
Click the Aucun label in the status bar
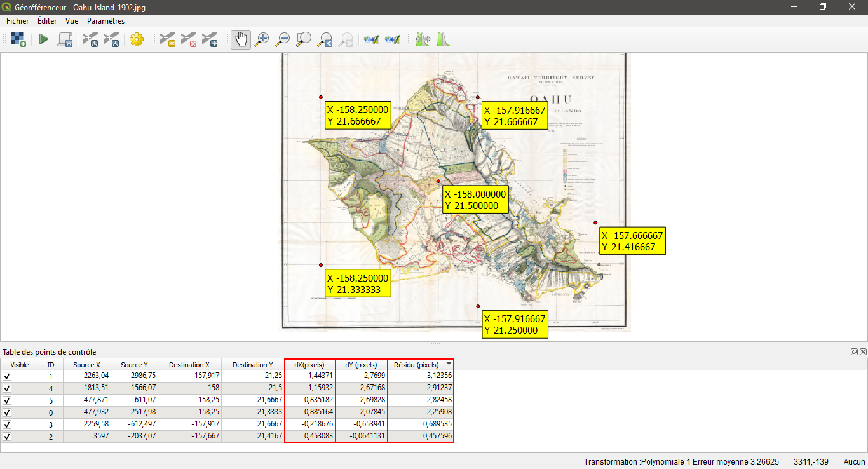tap(854, 461)
